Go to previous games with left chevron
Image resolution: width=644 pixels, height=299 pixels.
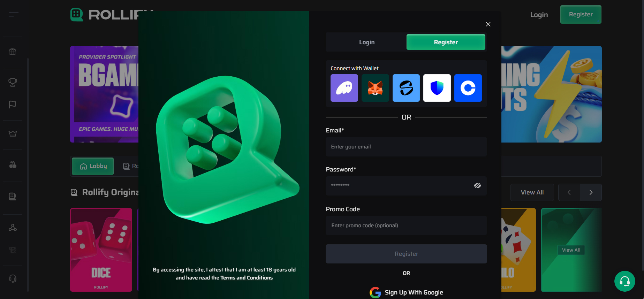pyautogui.click(x=569, y=192)
